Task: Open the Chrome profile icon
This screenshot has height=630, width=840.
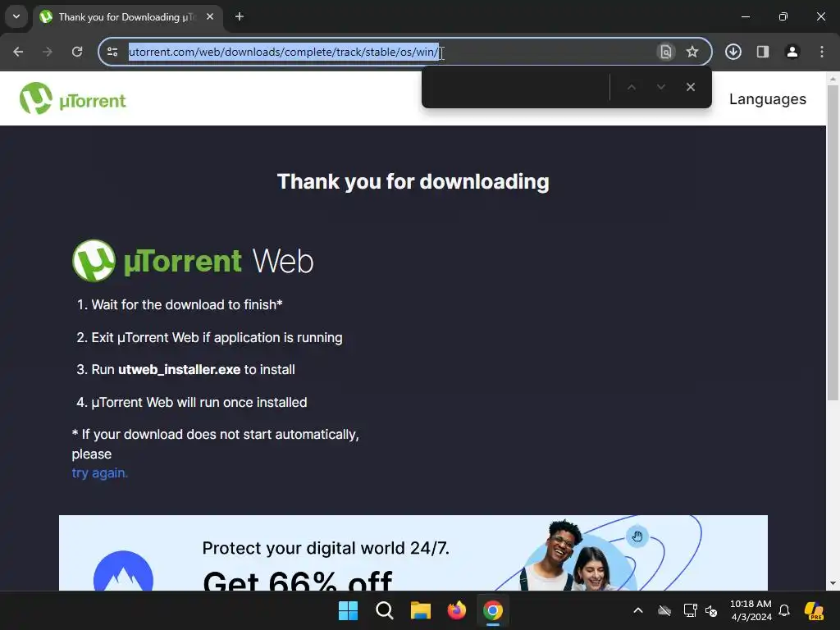Action: [792, 52]
